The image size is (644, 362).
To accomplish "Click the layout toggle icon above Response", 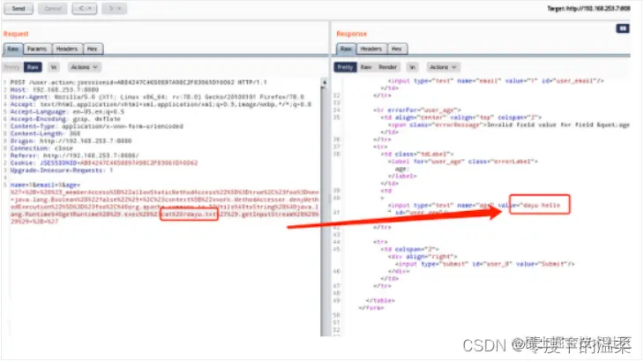I will click(x=623, y=28).
